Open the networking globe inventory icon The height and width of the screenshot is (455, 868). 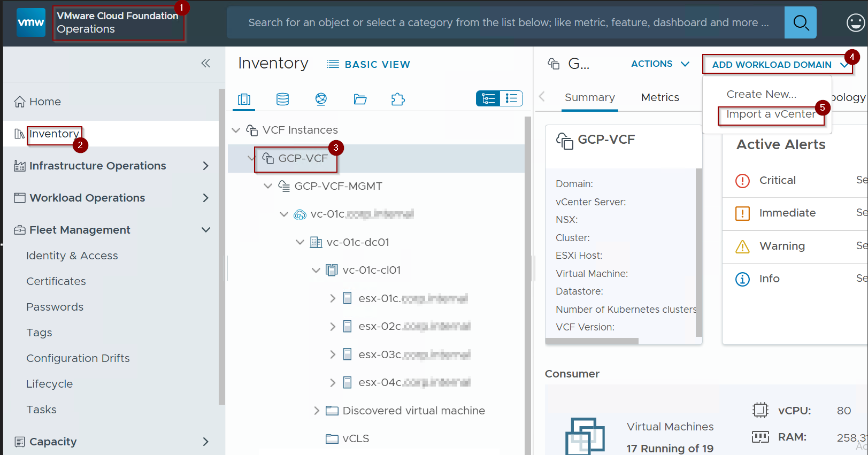click(321, 99)
